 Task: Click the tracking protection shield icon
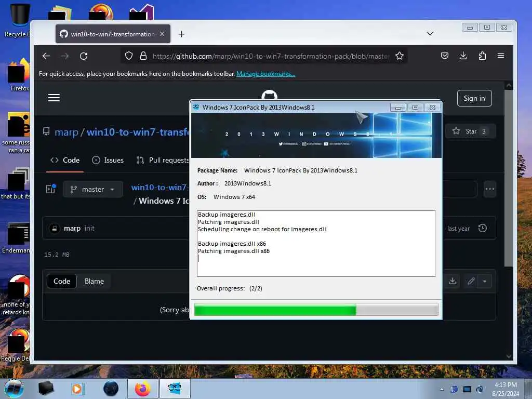[129, 56]
